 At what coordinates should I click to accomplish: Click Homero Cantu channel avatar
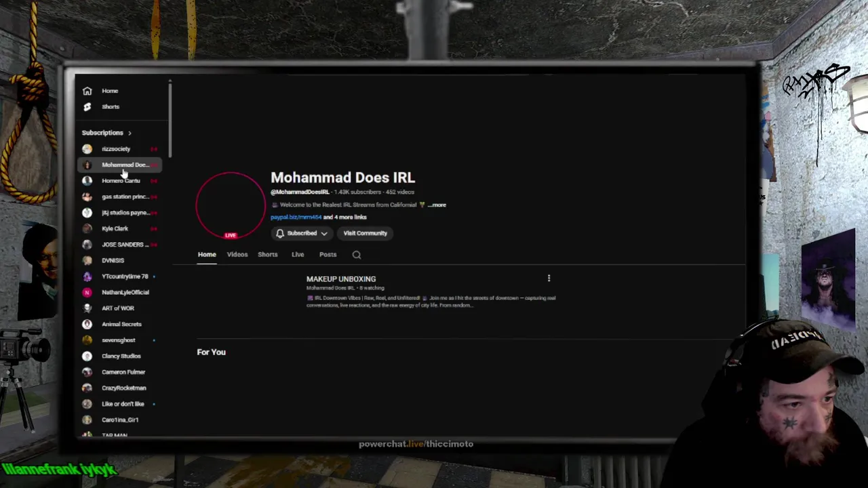pos(87,180)
